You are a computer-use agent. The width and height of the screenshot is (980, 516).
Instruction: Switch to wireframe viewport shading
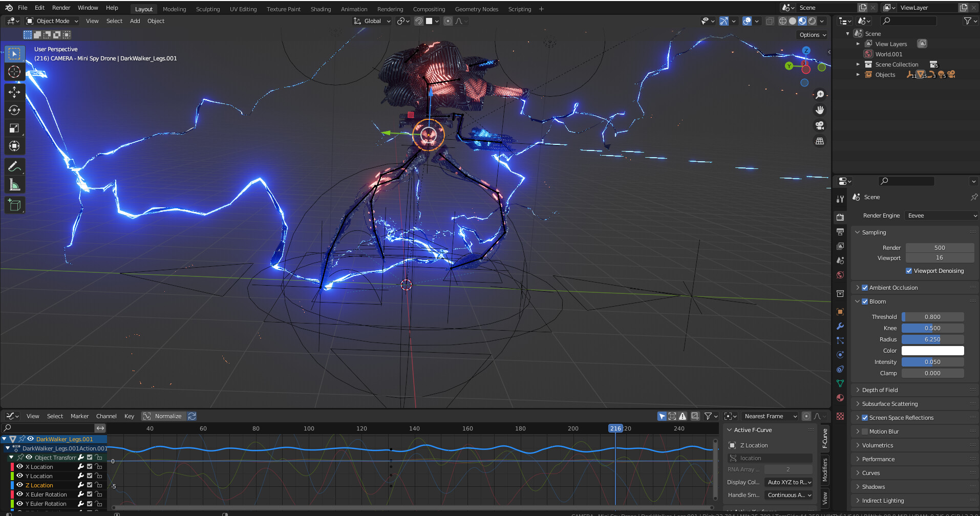pyautogui.click(x=783, y=21)
